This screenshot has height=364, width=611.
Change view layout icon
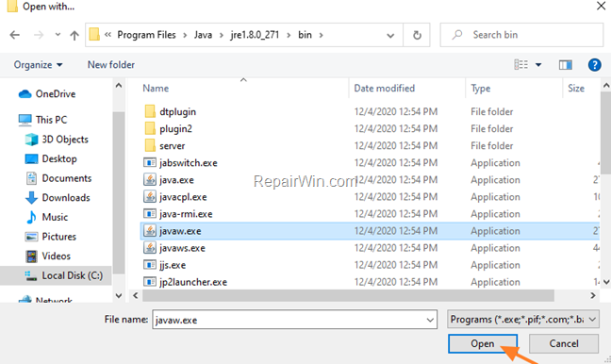coord(521,64)
